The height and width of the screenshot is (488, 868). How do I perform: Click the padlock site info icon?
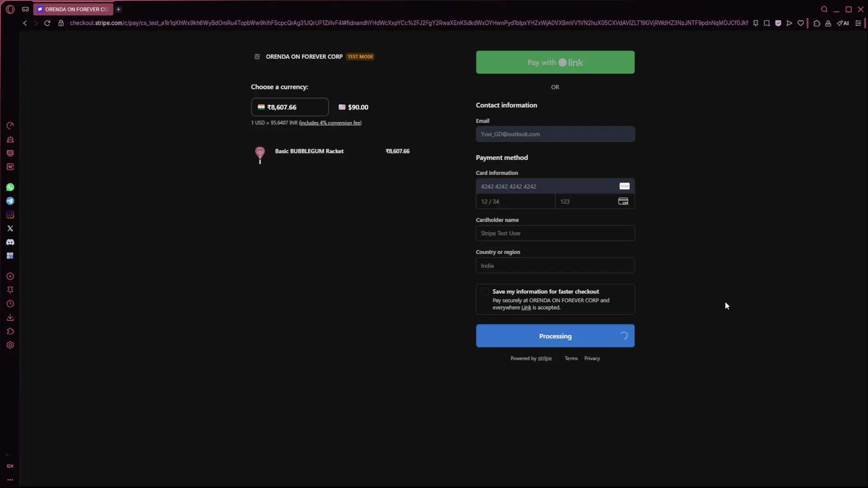tap(61, 23)
